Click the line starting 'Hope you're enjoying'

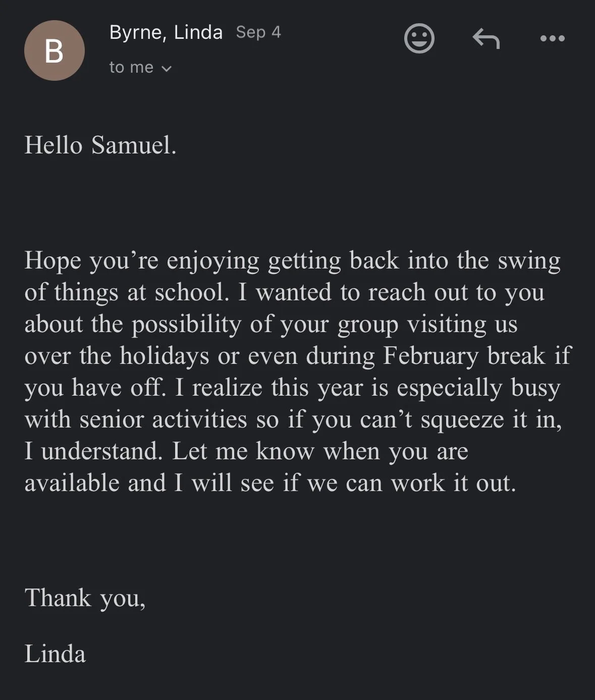pyautogui.click(x=293, y=261)
